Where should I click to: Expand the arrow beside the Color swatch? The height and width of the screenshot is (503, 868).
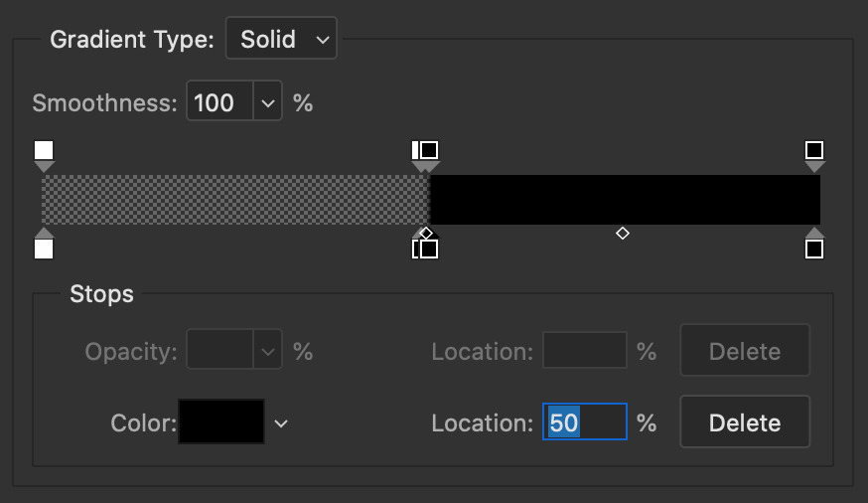(281, 423)
